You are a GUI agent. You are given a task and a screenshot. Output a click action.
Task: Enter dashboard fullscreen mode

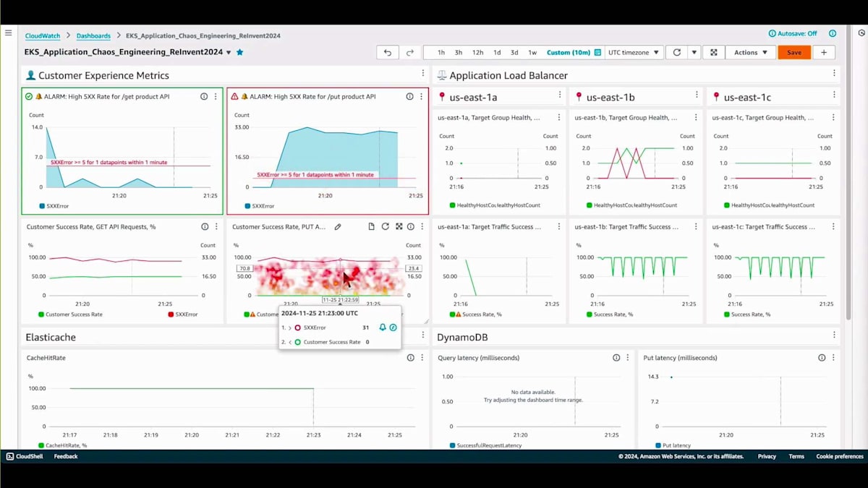[714, 52]
